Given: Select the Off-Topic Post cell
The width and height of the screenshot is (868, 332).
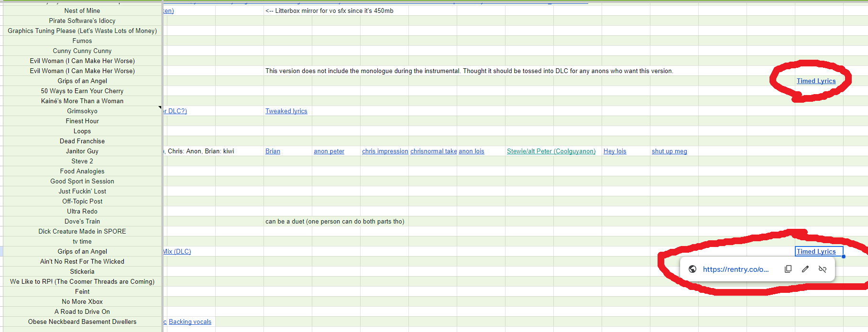Looking at the screenshot, I should pyautogui.click(x=82, y=201).
